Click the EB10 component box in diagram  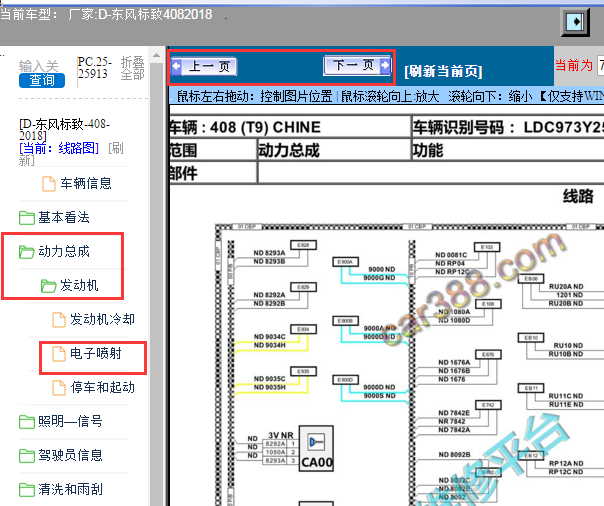(x=531, y=338)
